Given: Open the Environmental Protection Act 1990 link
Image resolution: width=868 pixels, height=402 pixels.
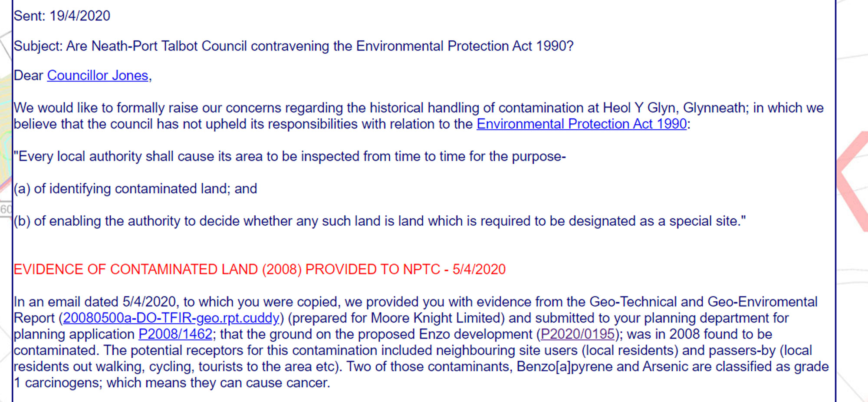Looking at the screenshot, I should tap(582, 124).
